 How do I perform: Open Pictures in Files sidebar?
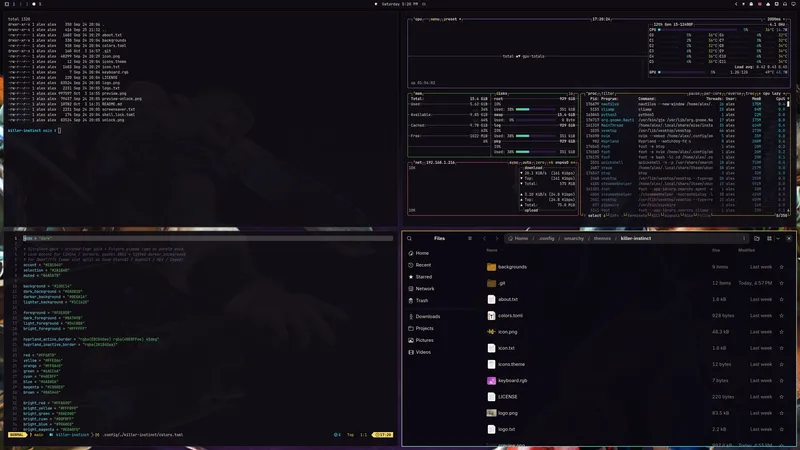(421, 340)
